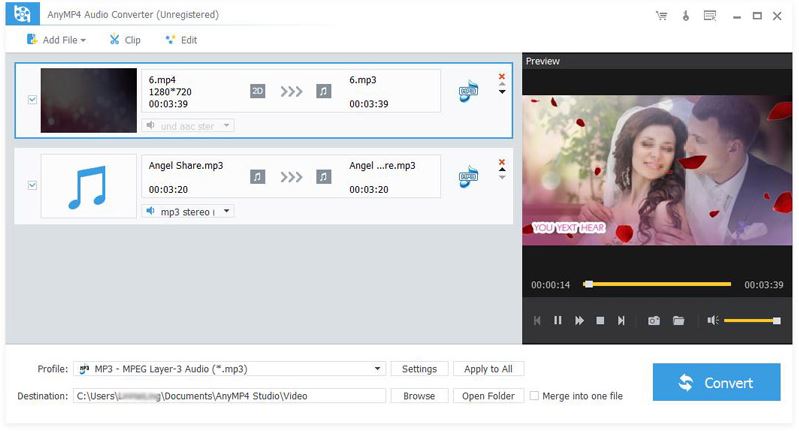This screenshot has height=431, width=799.
Task: Stop the preview playback
Action: [x=600, y=320]
